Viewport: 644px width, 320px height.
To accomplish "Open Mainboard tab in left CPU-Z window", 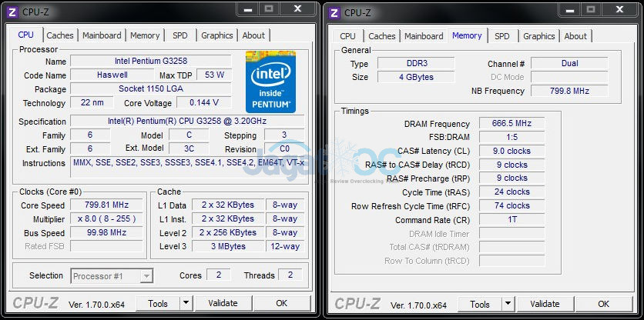I will (102, 35).
